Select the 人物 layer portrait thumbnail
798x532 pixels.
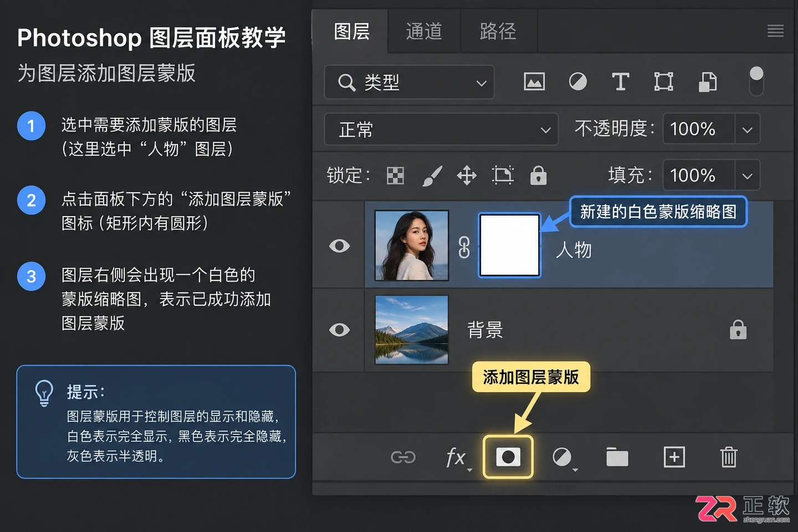[412, 245]
